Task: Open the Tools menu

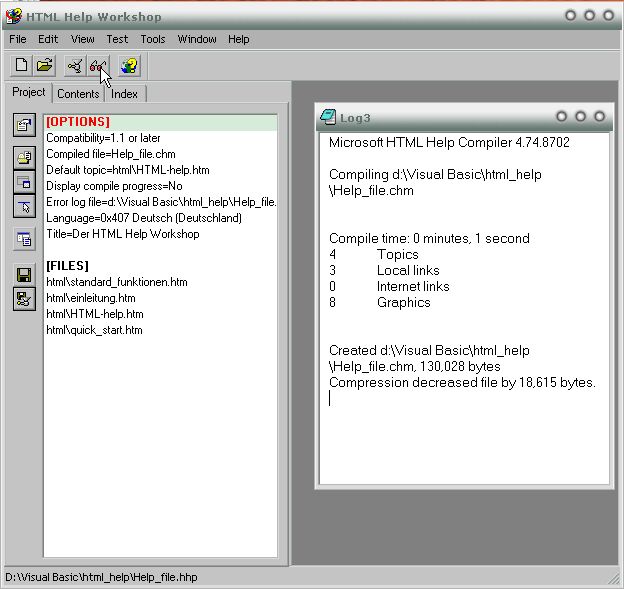Action: (153, 39)
